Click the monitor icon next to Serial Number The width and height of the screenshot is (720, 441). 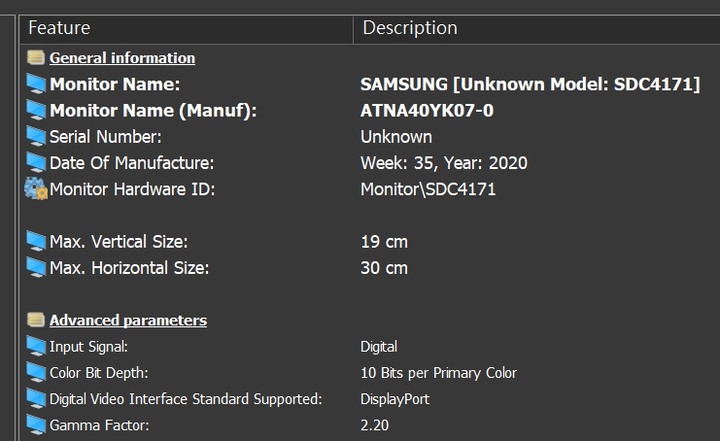tap(36, 136)
